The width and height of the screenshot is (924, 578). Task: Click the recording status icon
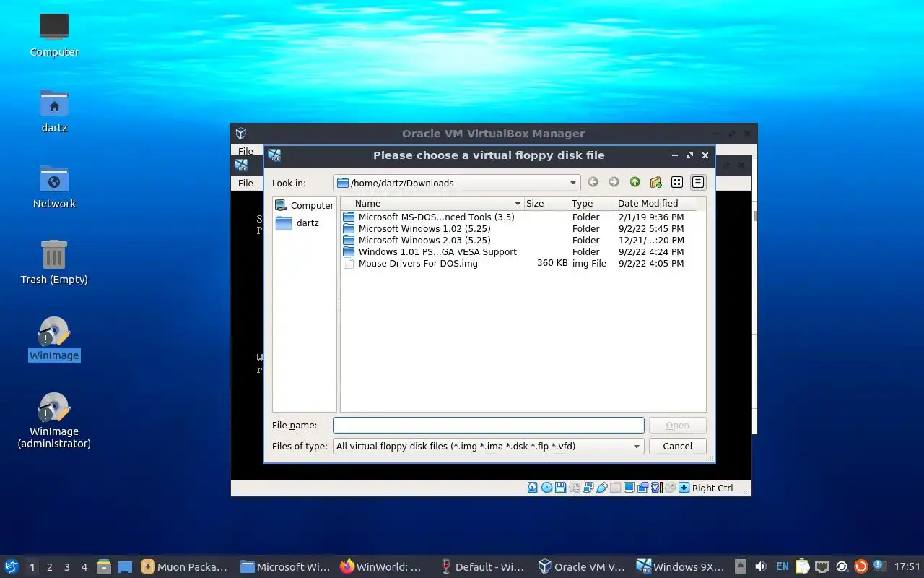[642, 488]
